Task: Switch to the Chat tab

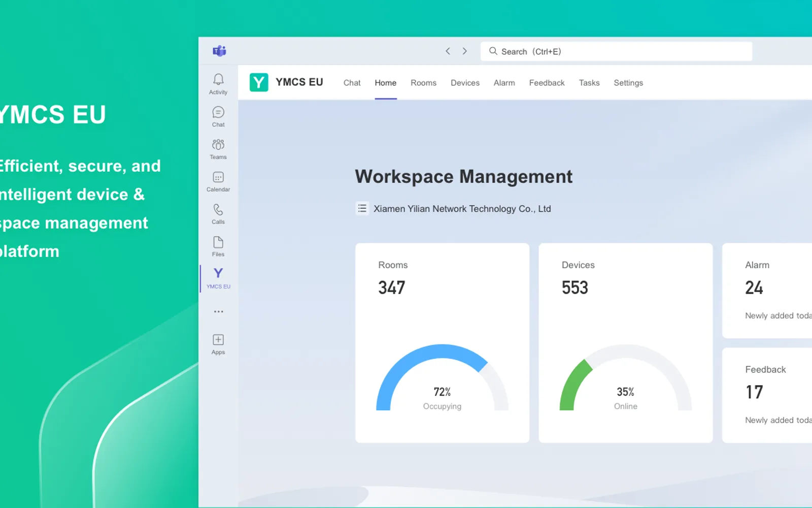Action: click(x=352, y=83)
